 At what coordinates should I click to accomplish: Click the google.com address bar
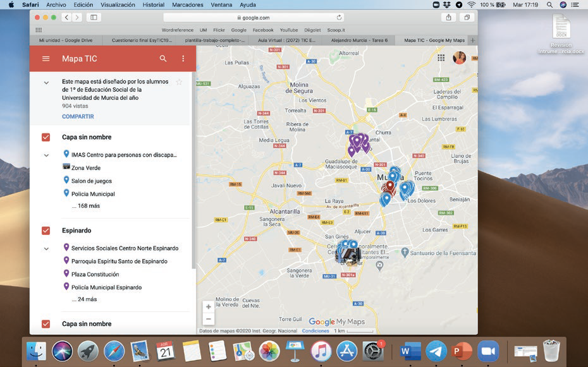[x=254, y=17]
